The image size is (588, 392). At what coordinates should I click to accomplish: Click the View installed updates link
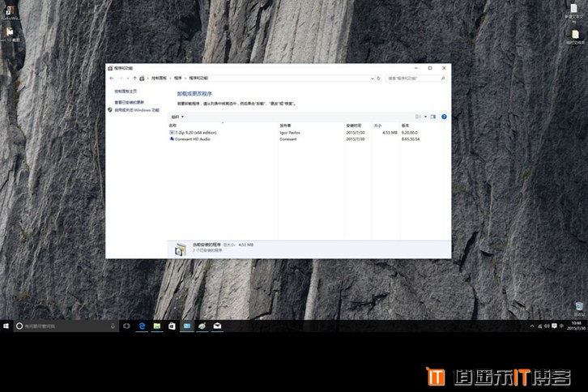coord(129,102)
